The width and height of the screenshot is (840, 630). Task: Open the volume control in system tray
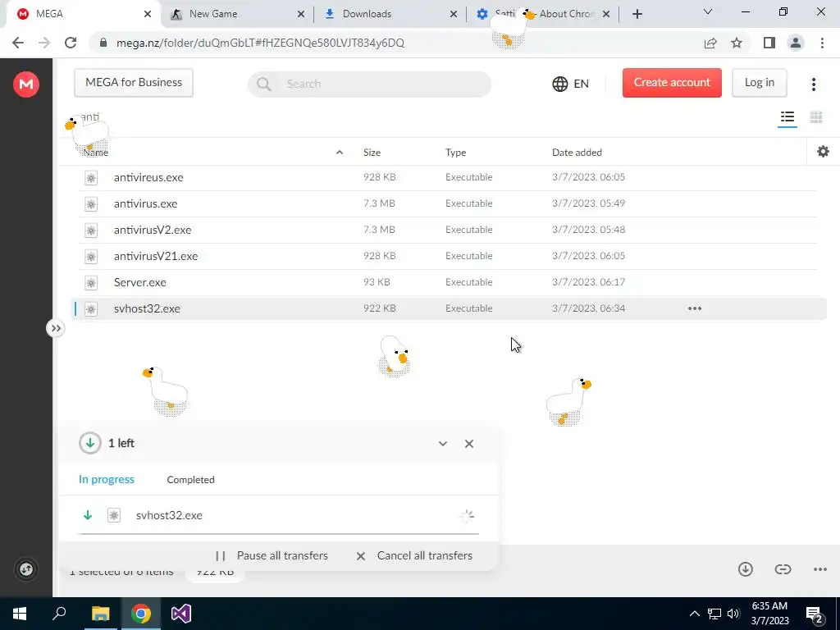(733, 614)
